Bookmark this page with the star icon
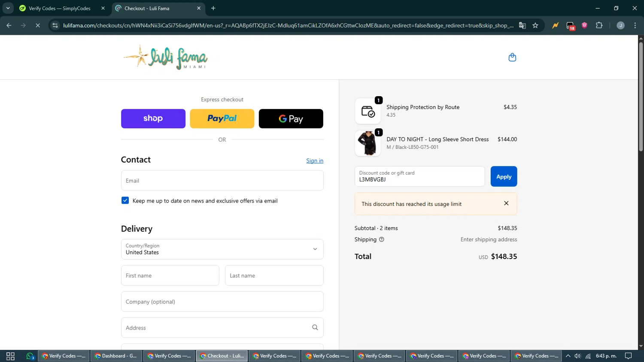 (535, 25)
